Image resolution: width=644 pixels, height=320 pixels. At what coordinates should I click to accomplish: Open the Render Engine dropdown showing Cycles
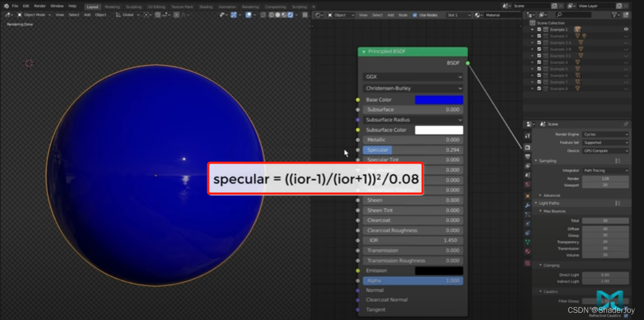coord(605,134)
